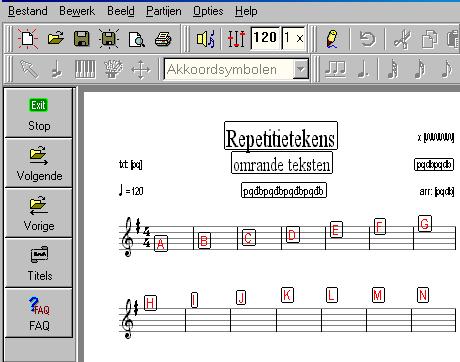Select the four-arrow move tool
This screenshot has height=362, width=460.
141,70
